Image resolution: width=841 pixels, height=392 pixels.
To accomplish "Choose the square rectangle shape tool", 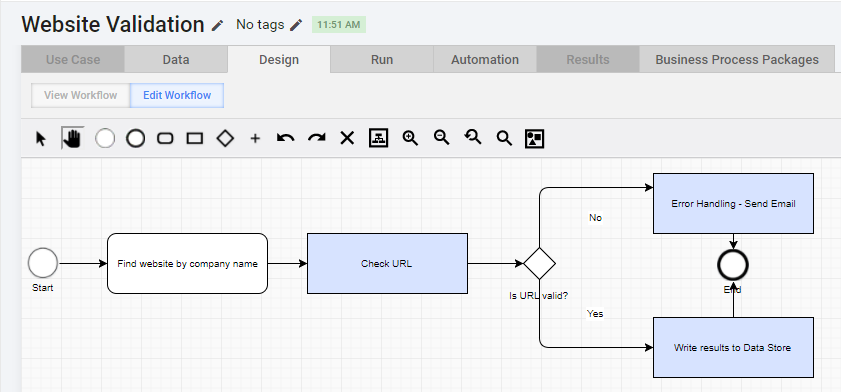I will click(x=195, y=138).
